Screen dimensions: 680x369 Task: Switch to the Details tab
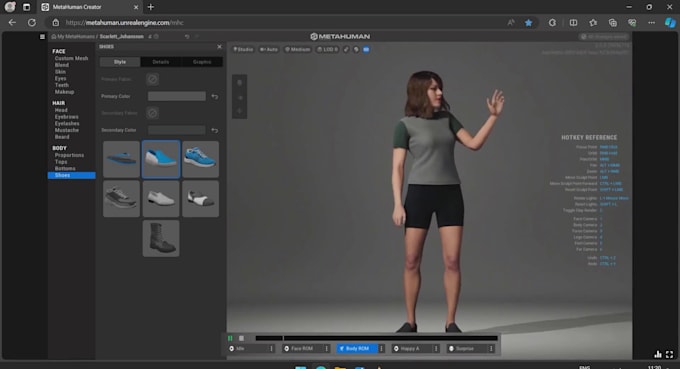[x=160, y=62]
